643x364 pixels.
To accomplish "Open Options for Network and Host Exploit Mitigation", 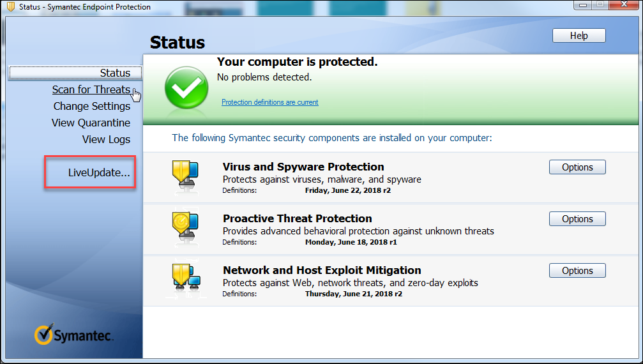I will pos(577,271).
